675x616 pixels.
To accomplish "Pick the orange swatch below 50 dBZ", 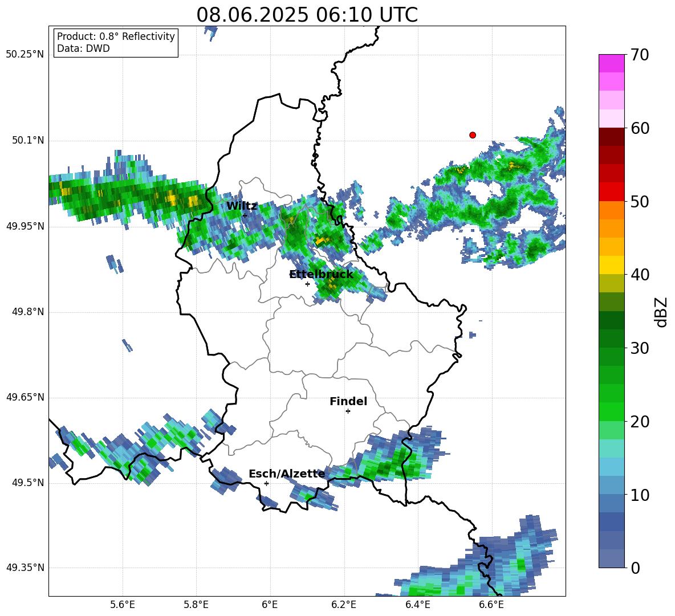I will click(x=611, y=210).
